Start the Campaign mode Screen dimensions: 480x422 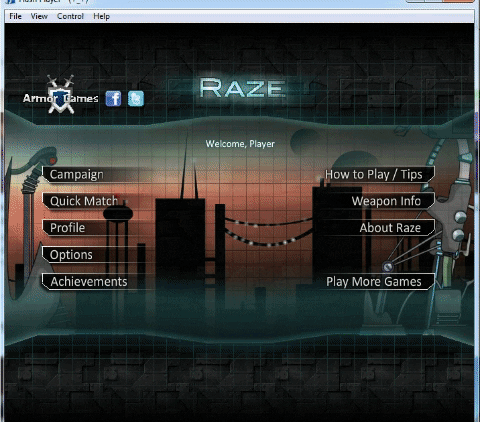click(x=97, y=175)
